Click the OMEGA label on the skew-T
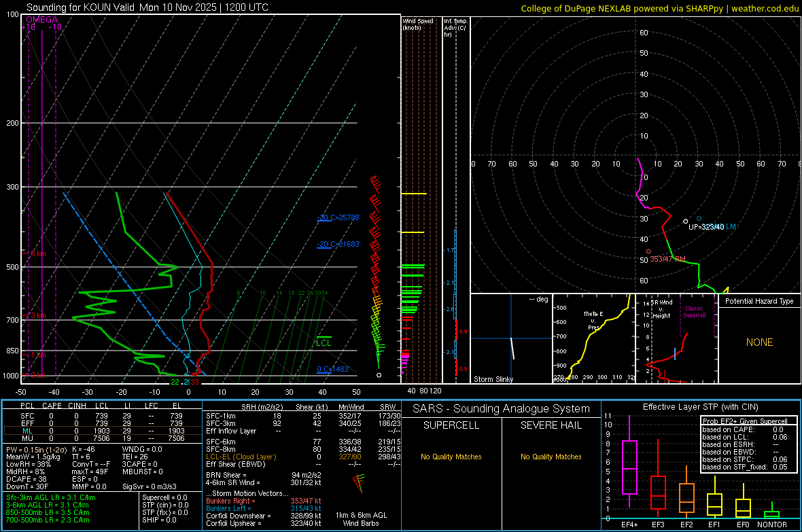Image resolution: width=802 pixels, height=532 pixels. (x=42, y=20)
